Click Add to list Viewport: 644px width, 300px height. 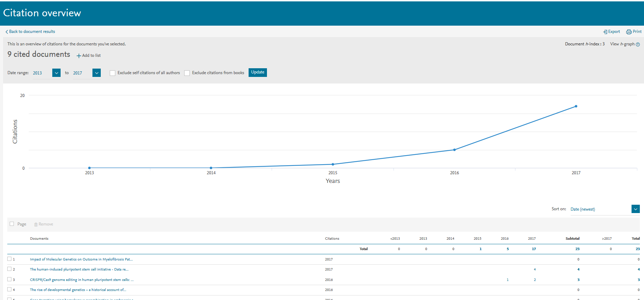[x=91, y=55]
